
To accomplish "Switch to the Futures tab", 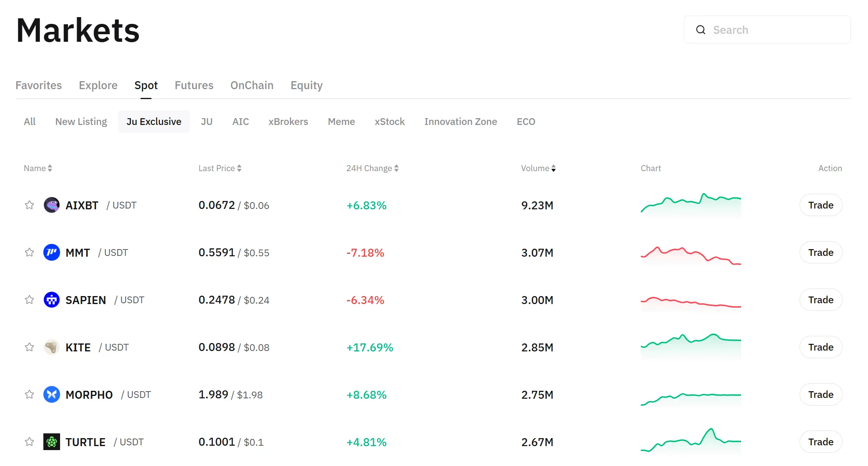I will 194,85.
